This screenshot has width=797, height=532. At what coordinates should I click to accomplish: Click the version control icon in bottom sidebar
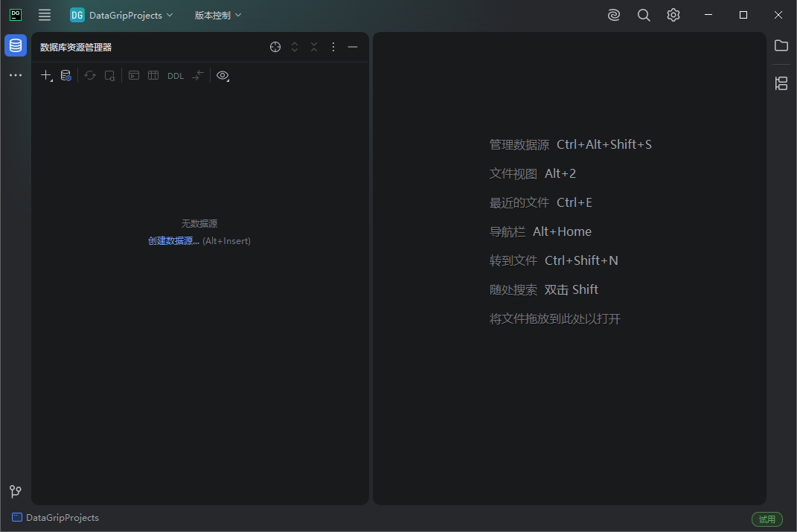tap(15, 491)
